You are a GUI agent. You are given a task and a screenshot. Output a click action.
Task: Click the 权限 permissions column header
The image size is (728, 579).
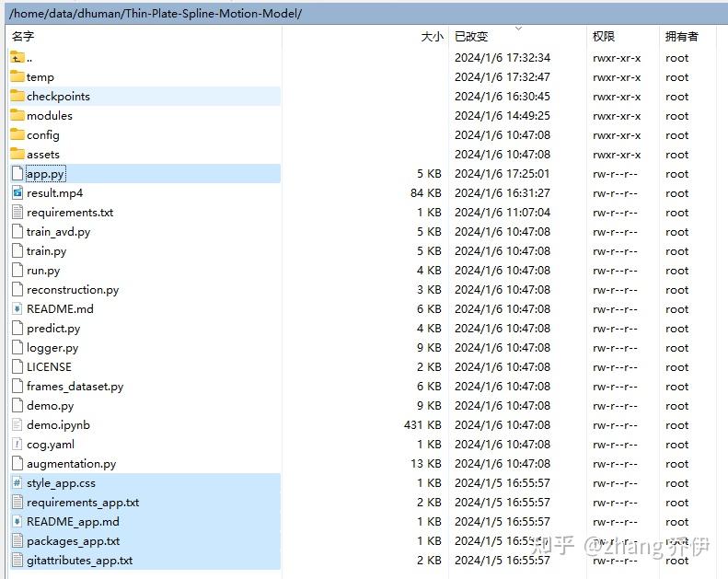(x=604, y=36)
